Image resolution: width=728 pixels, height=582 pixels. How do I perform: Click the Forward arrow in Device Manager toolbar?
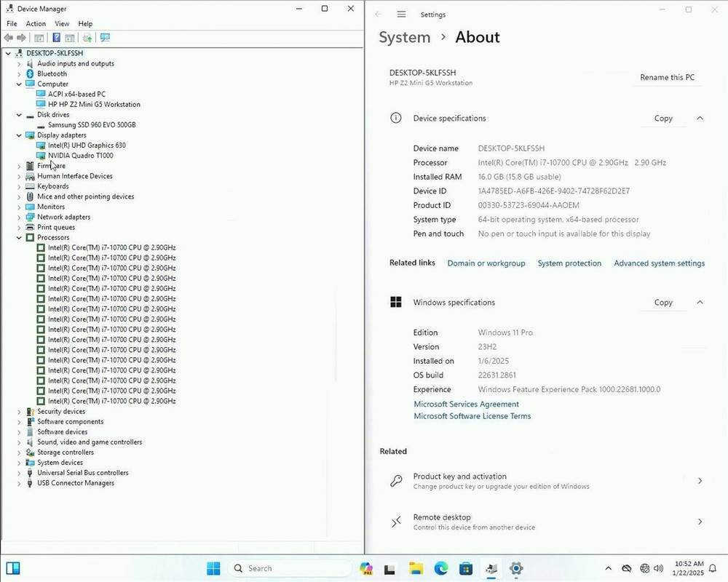[x=21, y=38]
